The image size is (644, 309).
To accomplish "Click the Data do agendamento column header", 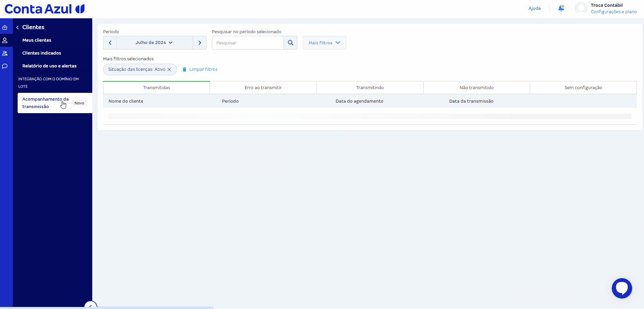I will point(359,101).
